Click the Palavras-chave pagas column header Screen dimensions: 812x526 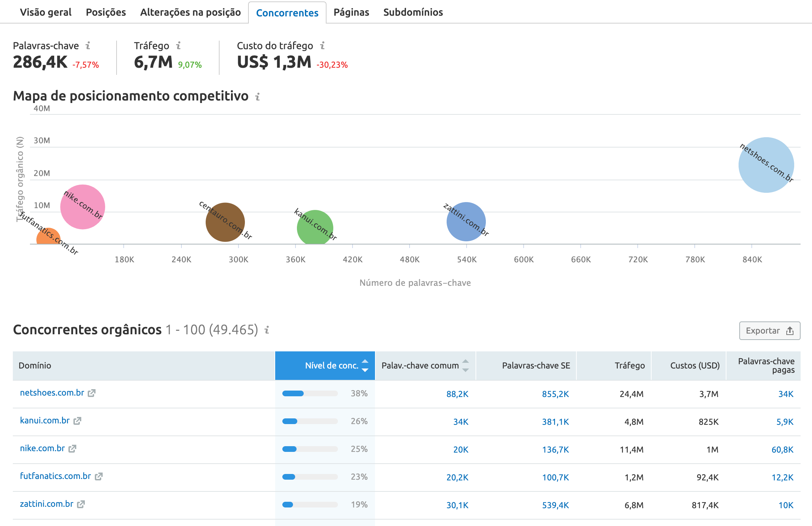pyautogui.click(x=764, y=366)
